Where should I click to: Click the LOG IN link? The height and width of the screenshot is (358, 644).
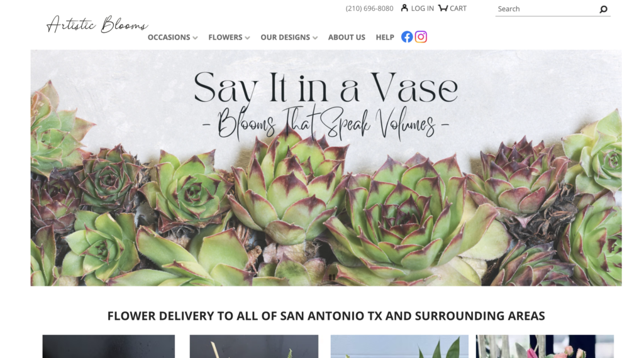[422, 8]
